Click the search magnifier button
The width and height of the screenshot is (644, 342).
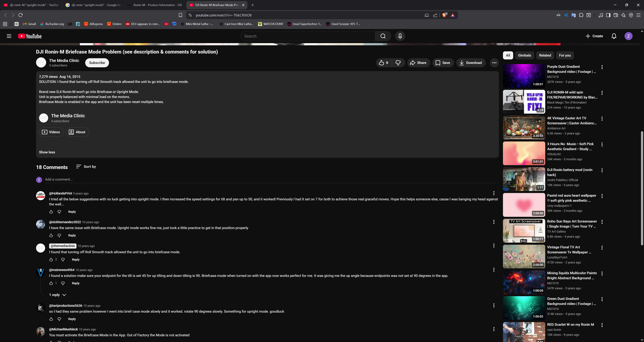click(x=383, y=36)
